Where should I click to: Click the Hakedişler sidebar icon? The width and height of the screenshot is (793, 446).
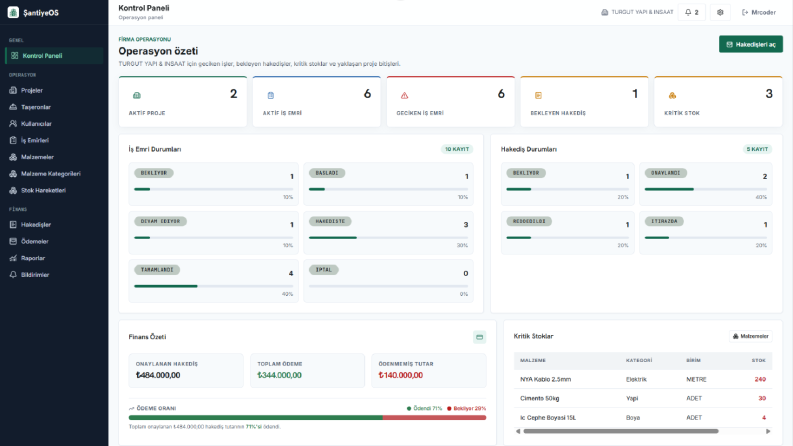coord(13,225)
